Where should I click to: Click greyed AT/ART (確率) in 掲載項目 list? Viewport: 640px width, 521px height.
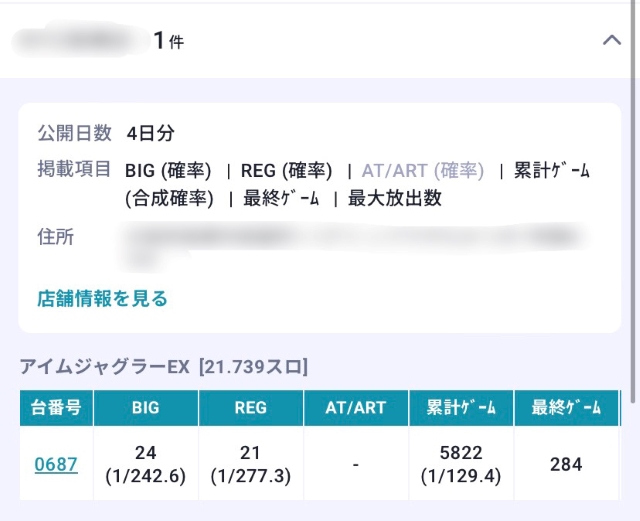click(x=423, y=170)
